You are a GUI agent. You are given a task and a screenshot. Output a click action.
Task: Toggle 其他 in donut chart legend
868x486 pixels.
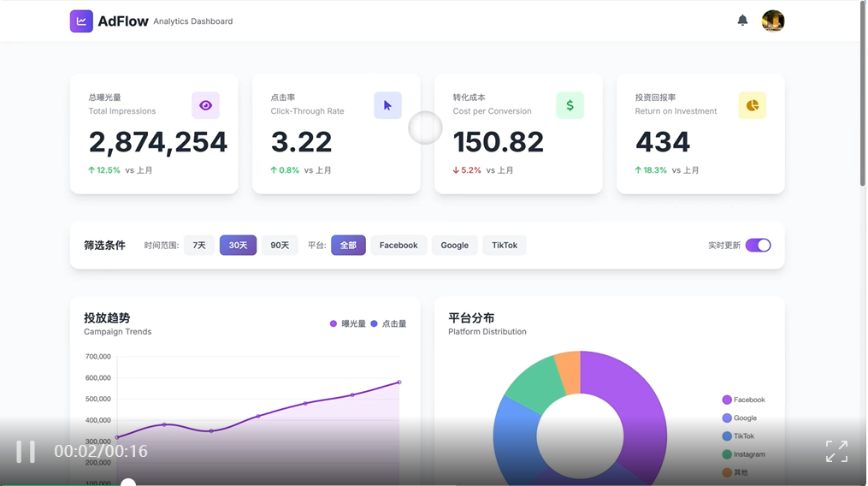click(x=735, y=472)
